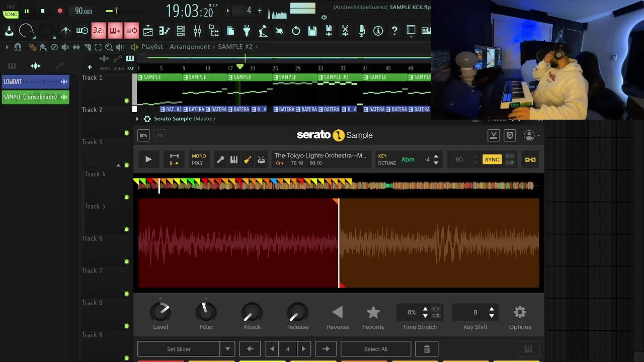The image size is (644, 362).
Task: Click the microphone one-click recording icon
Action: [361, 31]
